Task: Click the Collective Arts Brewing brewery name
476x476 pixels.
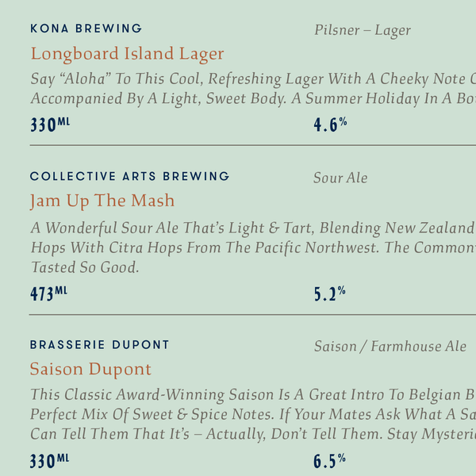Action: (129, 176)
